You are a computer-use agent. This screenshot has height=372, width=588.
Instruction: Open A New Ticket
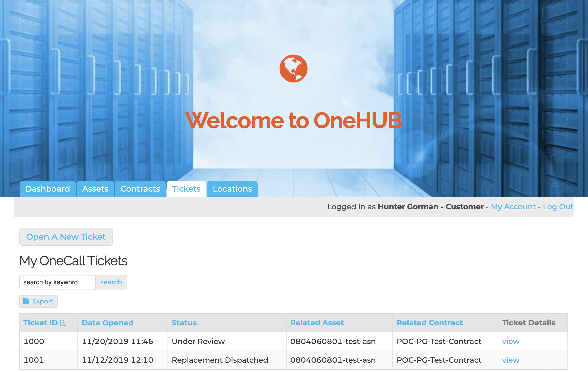[x=66, y=236]
